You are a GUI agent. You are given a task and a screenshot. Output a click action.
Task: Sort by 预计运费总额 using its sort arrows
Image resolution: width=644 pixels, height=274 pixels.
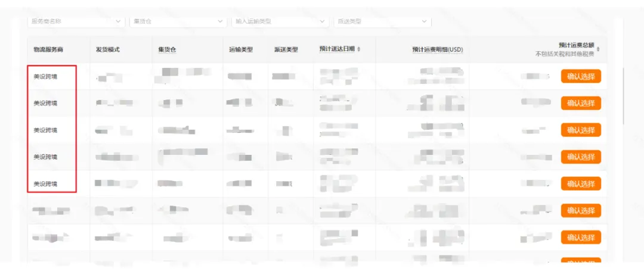(598, 49)
